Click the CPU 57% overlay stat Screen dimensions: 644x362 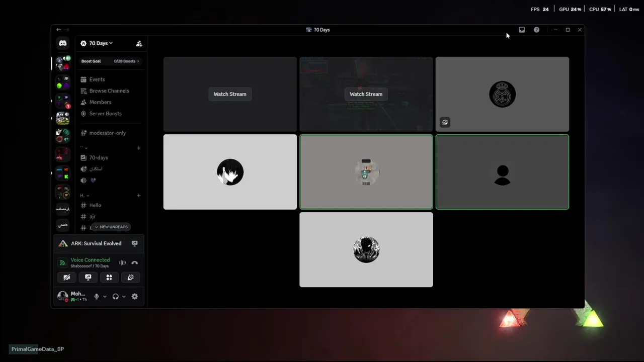point(600,9)
